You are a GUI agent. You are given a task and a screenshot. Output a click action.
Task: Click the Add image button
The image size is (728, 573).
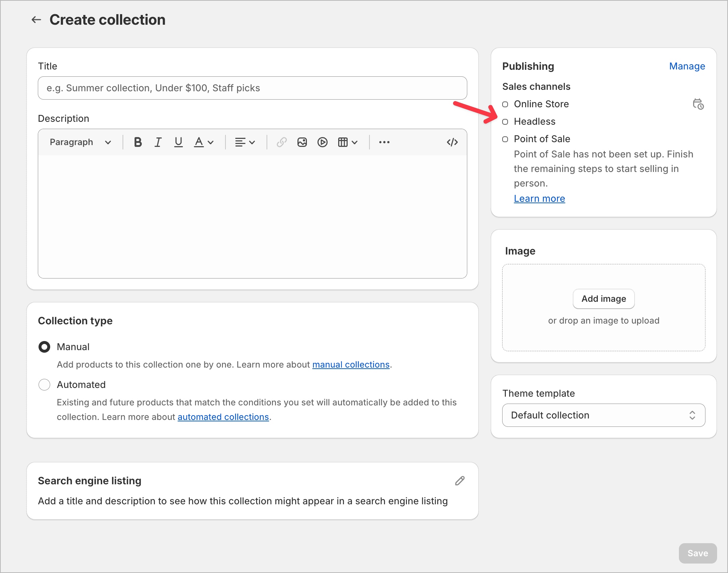pyautogui.click(x=603, y=298)
